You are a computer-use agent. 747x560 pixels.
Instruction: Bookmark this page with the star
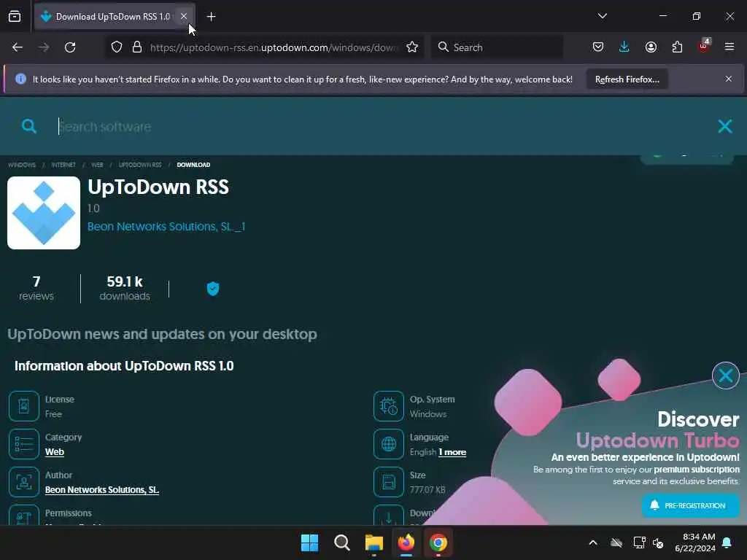pyautogui.click(x=412, y=47)
